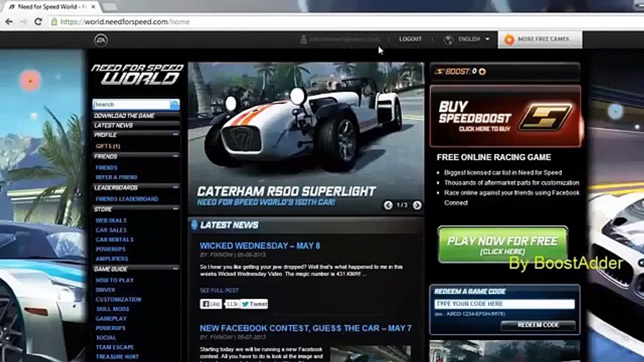Click the Type Your Code Here field
The width and height of the screenshot is (644, 362).
pos(504,304)
